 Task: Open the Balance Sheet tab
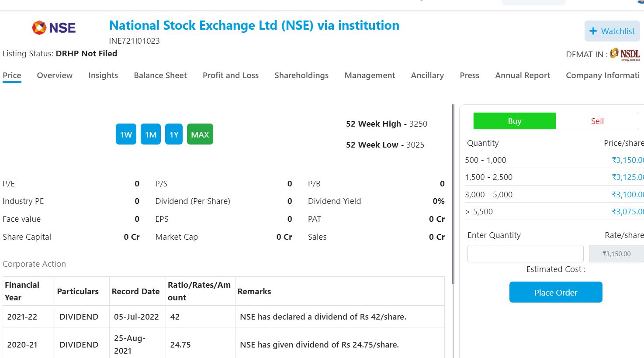(160, 75)
